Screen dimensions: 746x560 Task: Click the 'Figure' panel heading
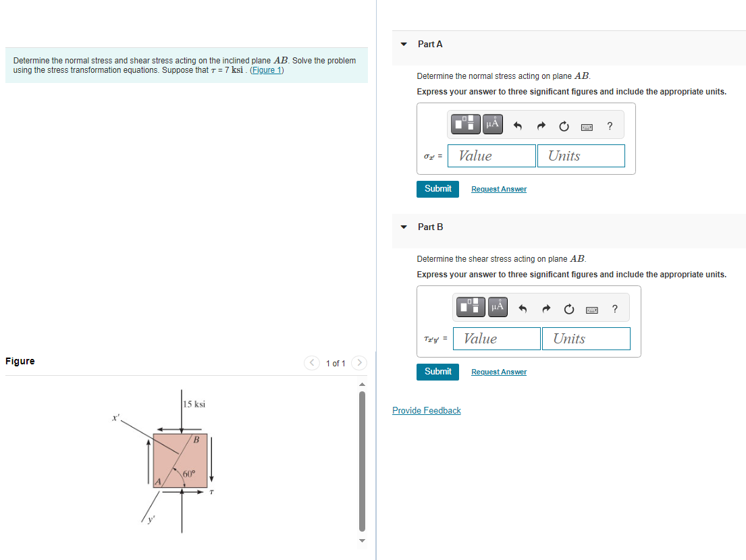[20, 361]
